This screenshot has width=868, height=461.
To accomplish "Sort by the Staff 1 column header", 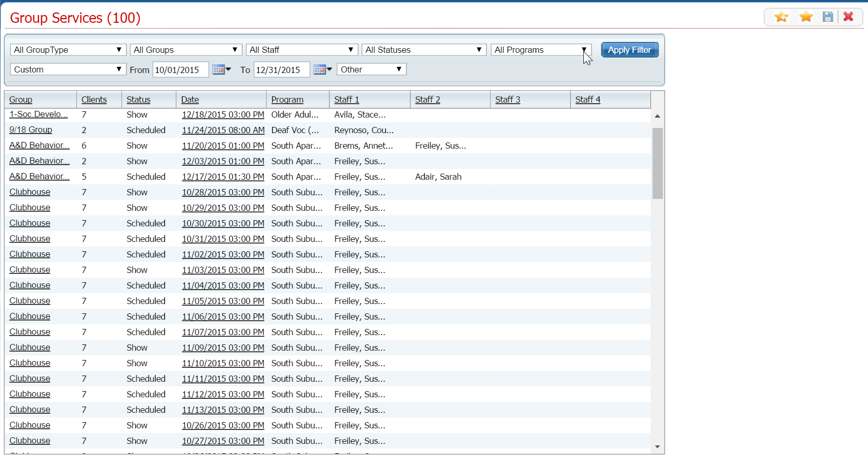I will pyautogui.click(x=347, y=99).
